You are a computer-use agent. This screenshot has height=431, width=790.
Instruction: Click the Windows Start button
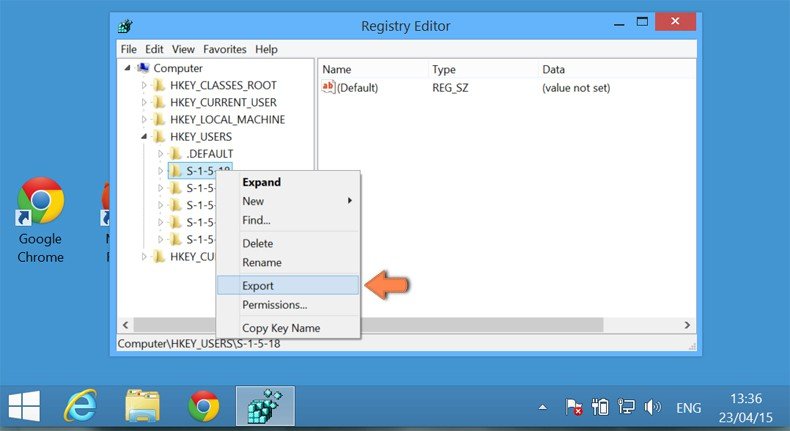24,406
